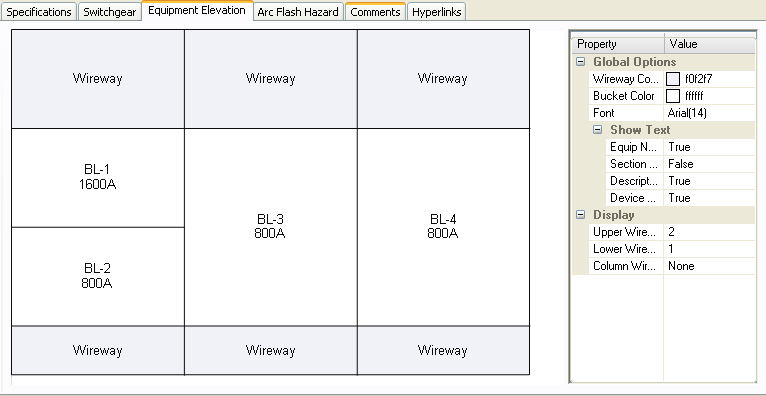
Task: Switch to the Specifications tab
Action: [39, 12]
